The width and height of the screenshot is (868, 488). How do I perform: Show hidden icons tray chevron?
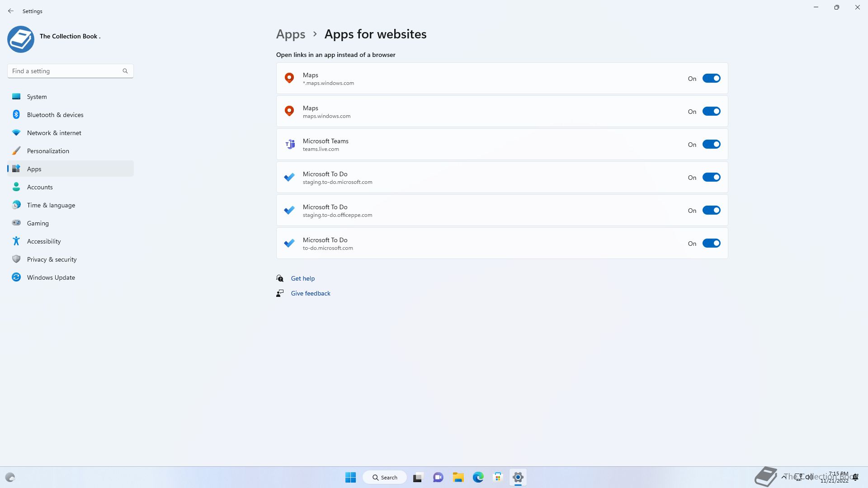coord(783,477)
